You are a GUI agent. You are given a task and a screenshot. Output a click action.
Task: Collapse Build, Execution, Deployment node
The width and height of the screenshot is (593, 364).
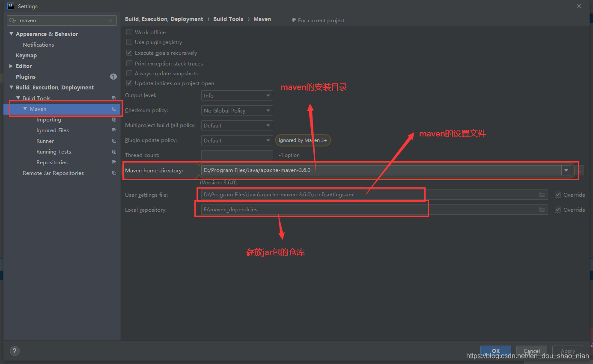coord(12,87)
